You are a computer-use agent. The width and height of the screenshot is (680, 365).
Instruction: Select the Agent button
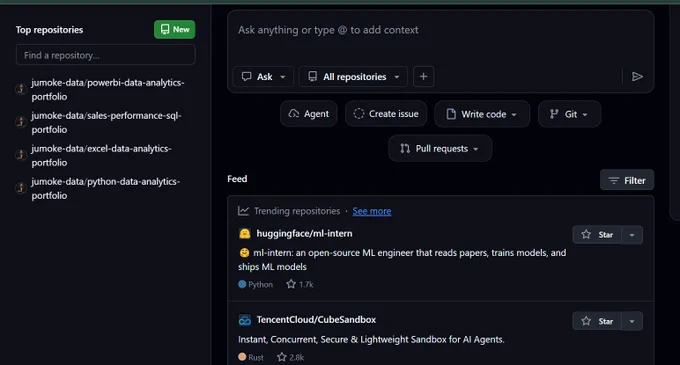point(308,114)
